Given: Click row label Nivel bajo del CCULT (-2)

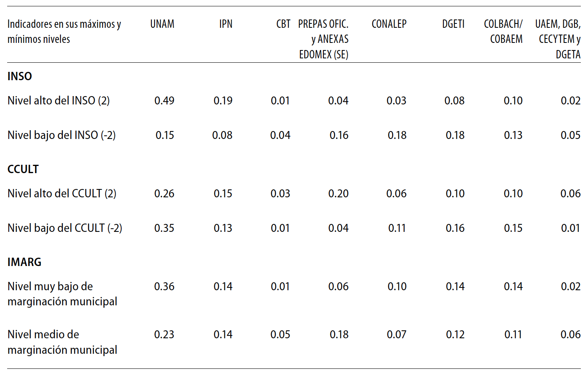Looking at the screenshot, I should (65, 228).
